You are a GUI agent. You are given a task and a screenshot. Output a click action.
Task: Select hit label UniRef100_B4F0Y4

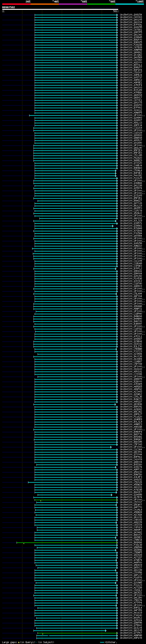click(131, 70)
